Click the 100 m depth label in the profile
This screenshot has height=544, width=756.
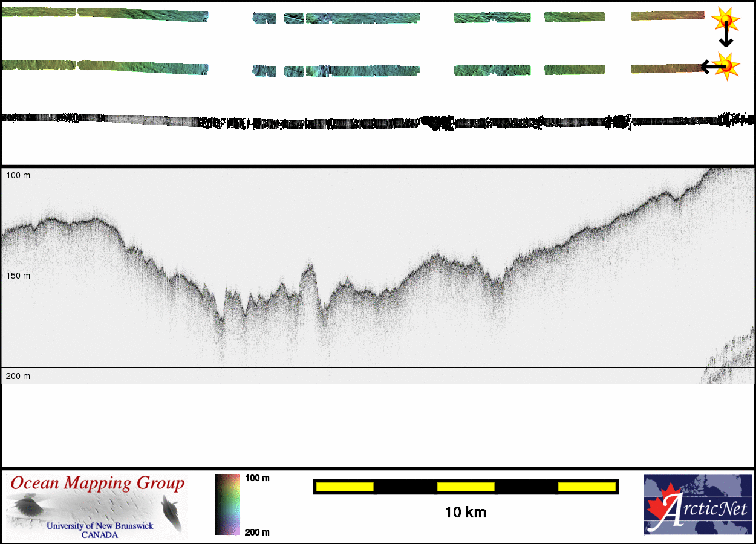point(18,175)
